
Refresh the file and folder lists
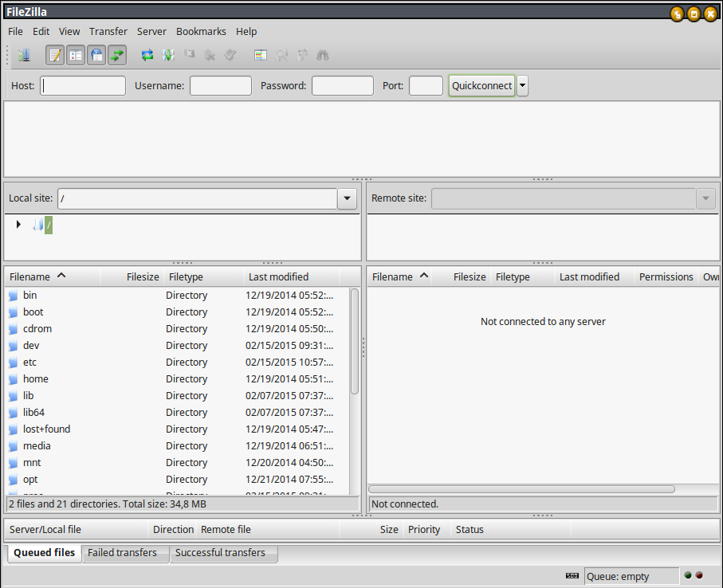pos(147,55)
